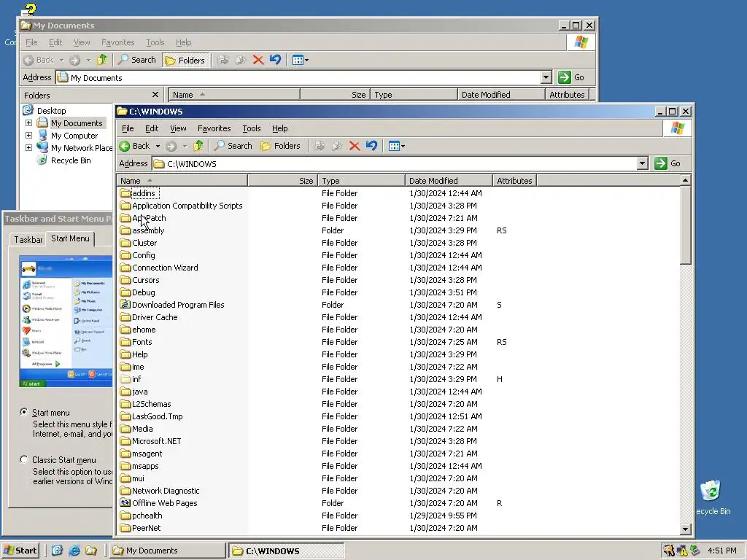
Task: Click Undo icon in C:\WINDOWS toolbar
Action: tap(371, 146)
